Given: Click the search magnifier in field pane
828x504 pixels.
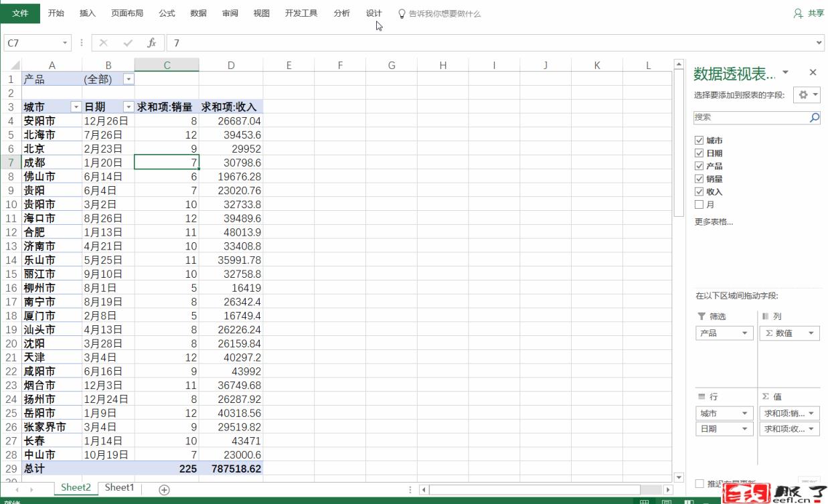Looking at the screenshot, I should (x=814, y=117).
